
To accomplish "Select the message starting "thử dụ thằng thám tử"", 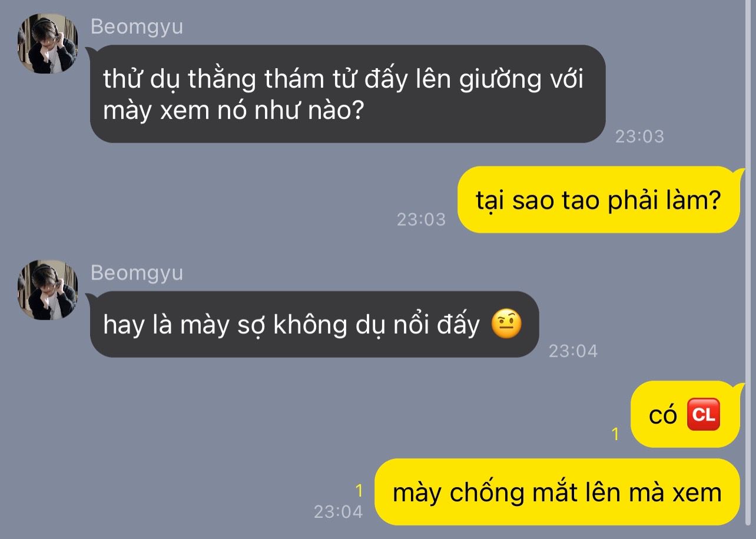I will point(347,94).
